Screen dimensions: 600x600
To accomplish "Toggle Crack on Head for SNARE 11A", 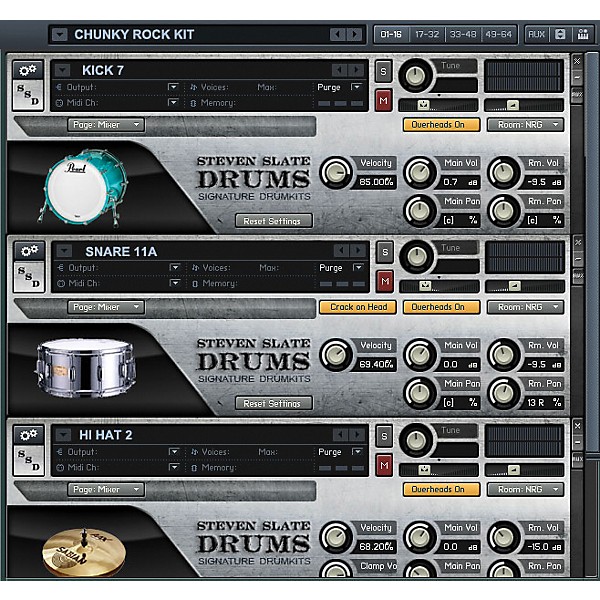I will coord(358,307).
